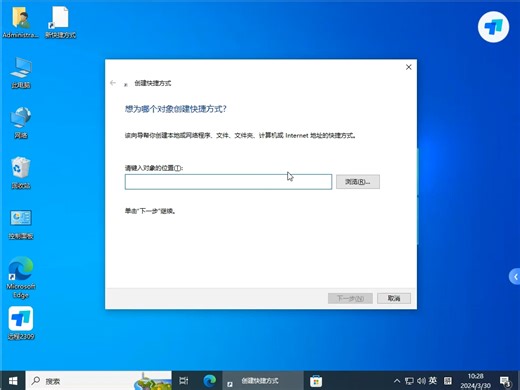Open the 控制面板 desktop icon

(x=21, y=224)
